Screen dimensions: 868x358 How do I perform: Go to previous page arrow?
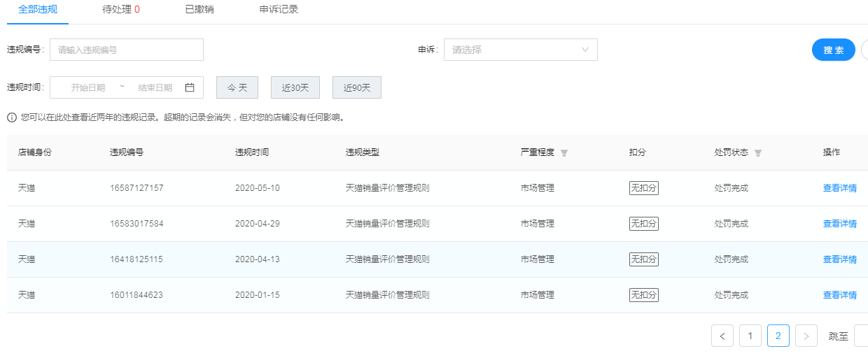(x=722, y=336)
